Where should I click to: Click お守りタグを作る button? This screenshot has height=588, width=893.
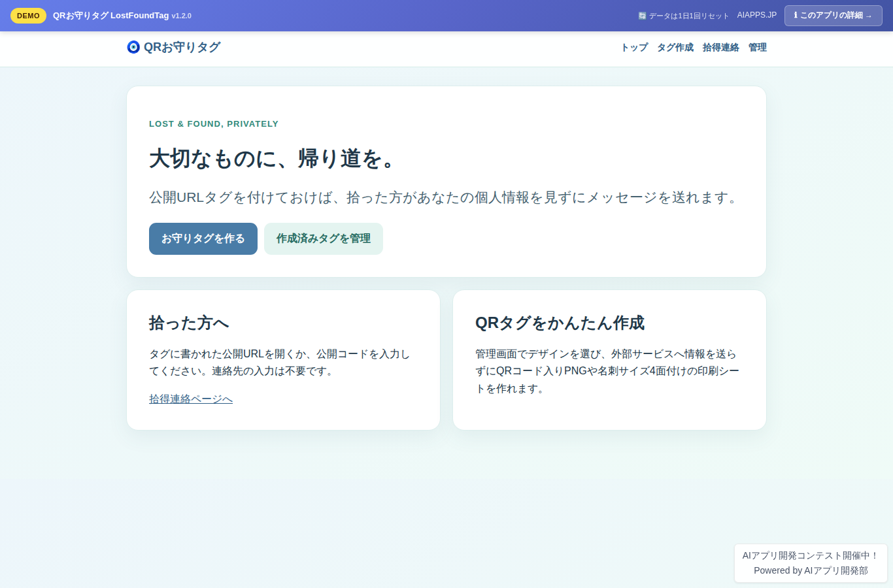tap(203, 238)
